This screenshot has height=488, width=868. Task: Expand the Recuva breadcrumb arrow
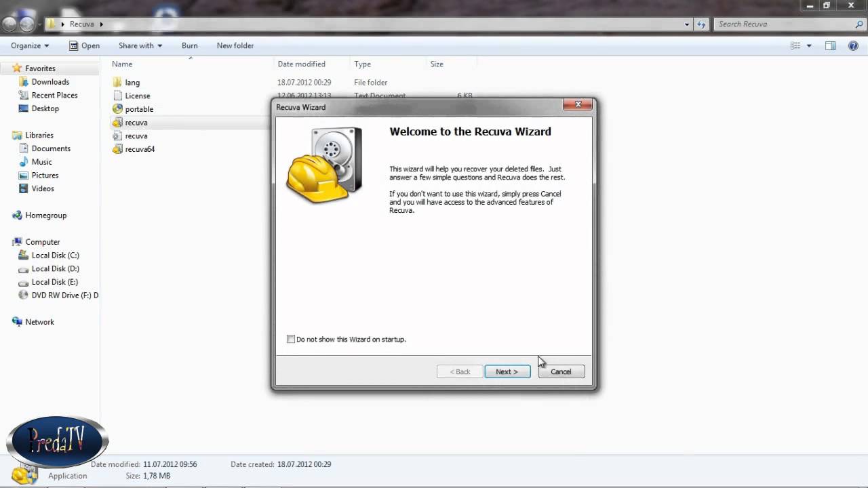click(101, 24)
